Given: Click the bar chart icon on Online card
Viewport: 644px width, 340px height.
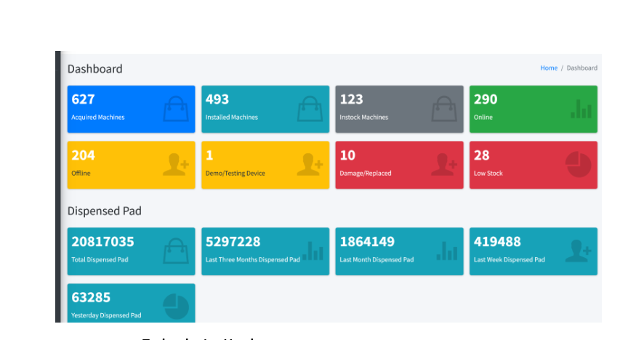Looking at the screenshot, I should coord(581,109).
